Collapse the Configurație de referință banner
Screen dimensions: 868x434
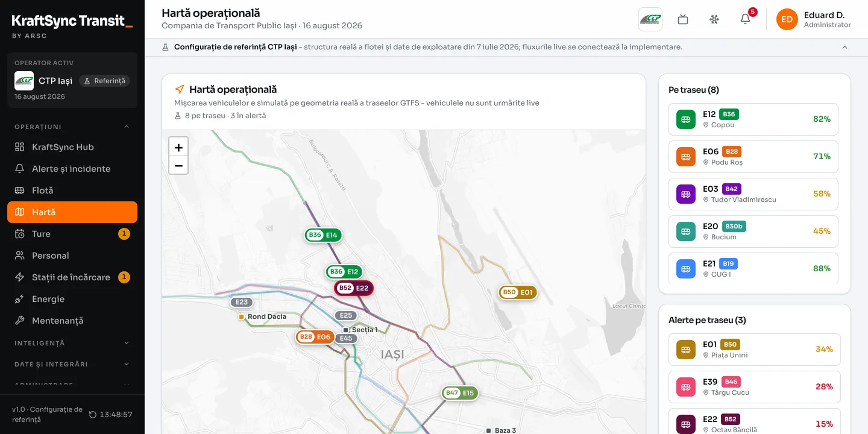click(x=844, y=47)
